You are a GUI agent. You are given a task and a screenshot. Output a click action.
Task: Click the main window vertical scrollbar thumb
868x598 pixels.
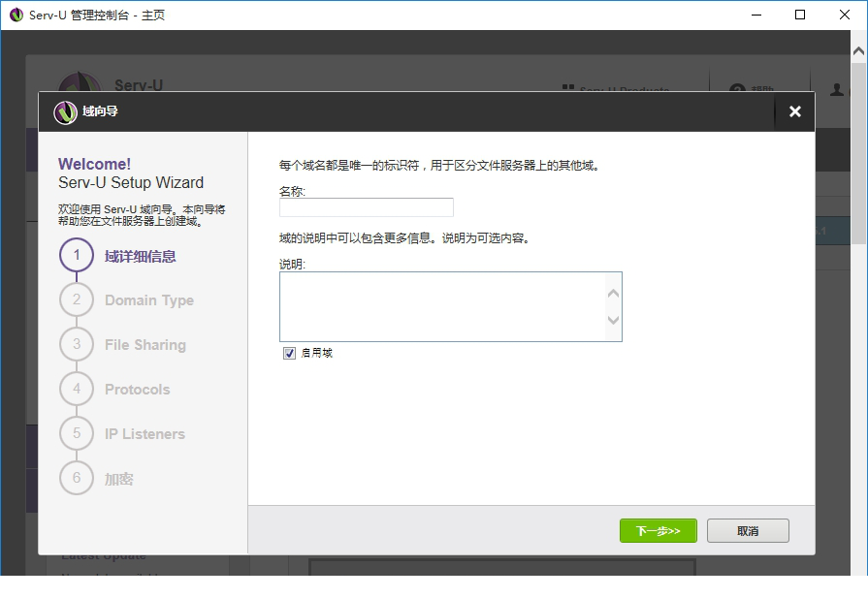point(858,153)
